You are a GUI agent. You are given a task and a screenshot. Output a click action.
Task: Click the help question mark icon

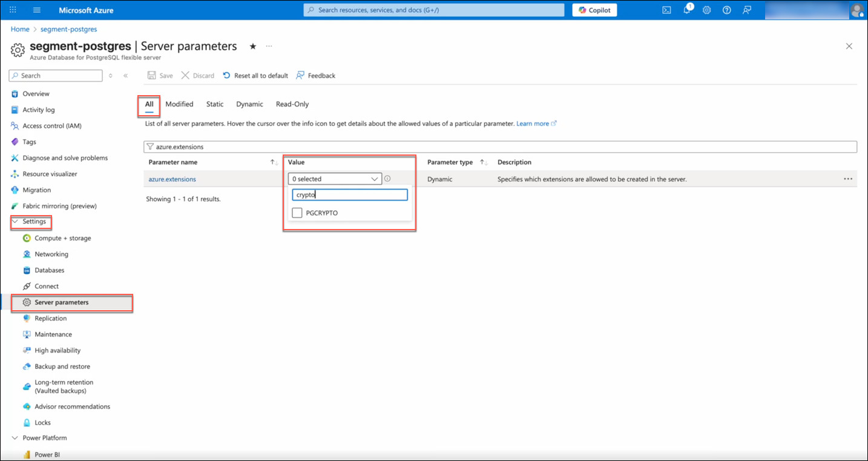(727, 10)
